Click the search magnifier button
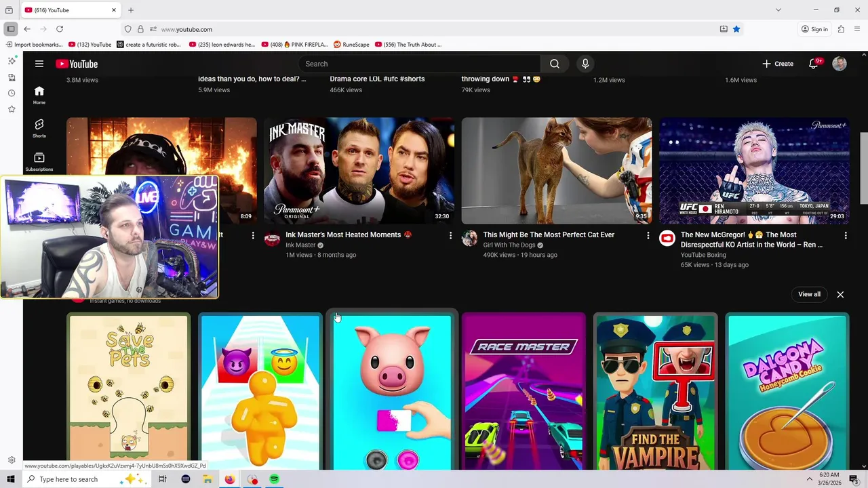Screen dimensions: 868x488 point(555,64)
